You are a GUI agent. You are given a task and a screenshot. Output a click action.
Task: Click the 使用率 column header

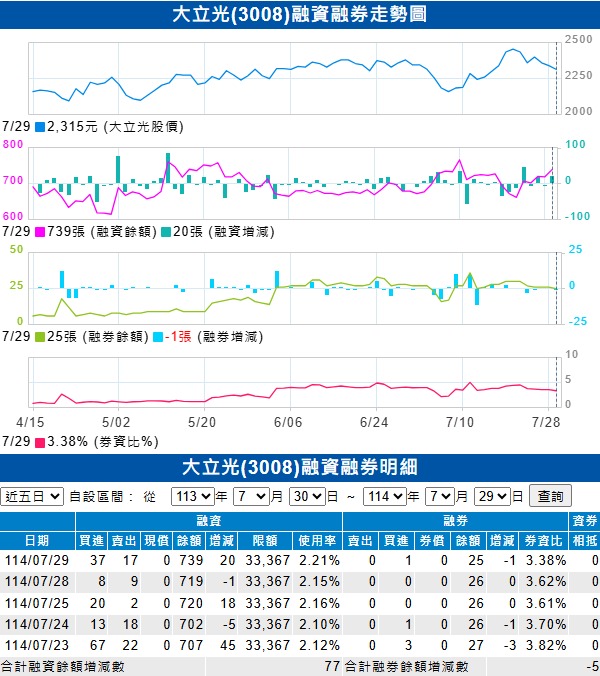point(317,541)
